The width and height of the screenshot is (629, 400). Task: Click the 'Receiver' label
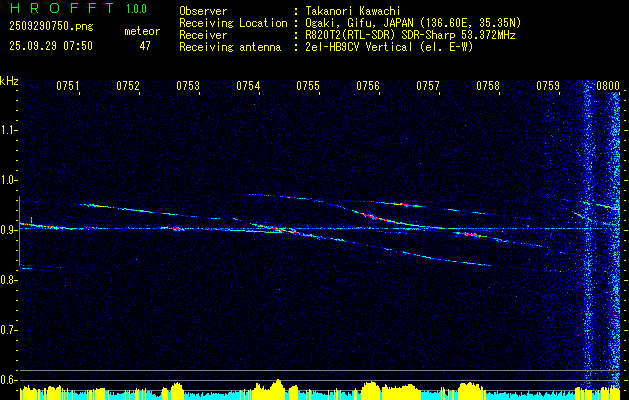pyautogui.click(x=203, y=35)
